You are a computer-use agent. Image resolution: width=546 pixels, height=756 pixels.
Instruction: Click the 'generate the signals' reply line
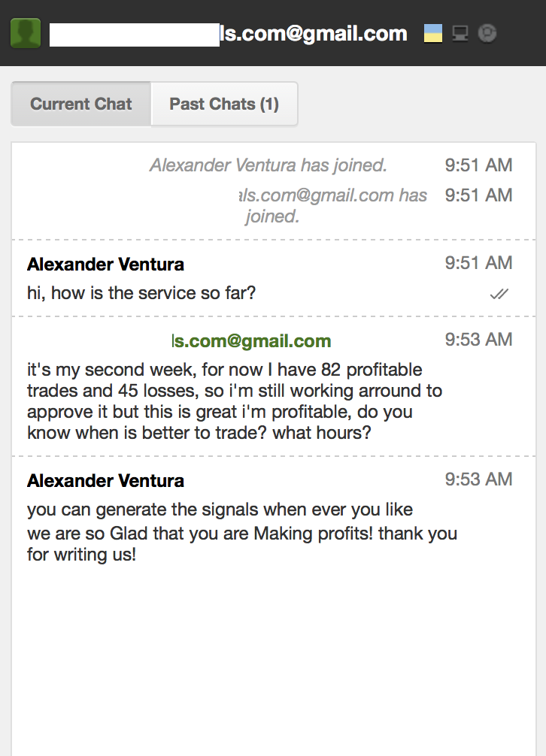tap(220, 510)
